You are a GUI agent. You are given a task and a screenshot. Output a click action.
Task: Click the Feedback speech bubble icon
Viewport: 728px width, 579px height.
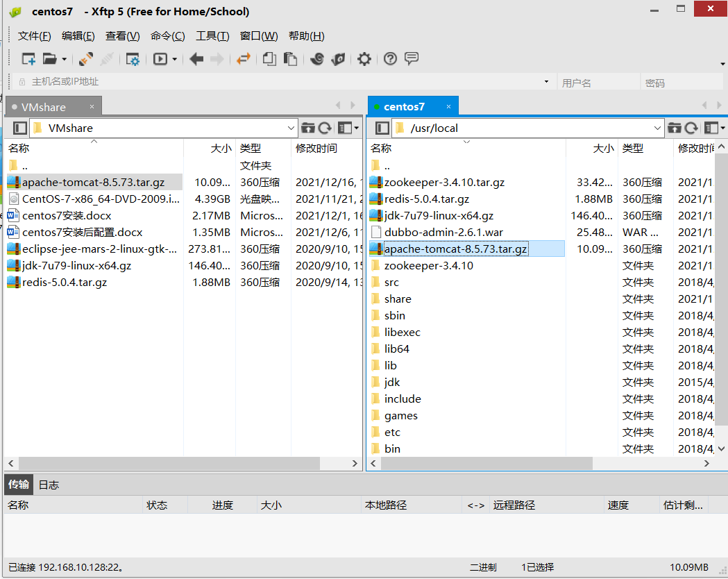click(412, 59)
